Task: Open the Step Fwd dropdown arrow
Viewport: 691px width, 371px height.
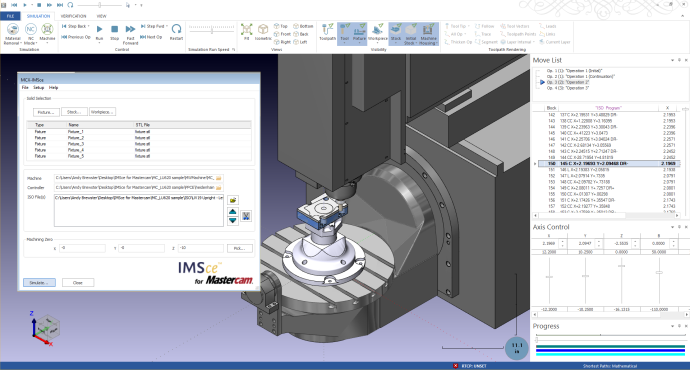Action: click(167, 26)
